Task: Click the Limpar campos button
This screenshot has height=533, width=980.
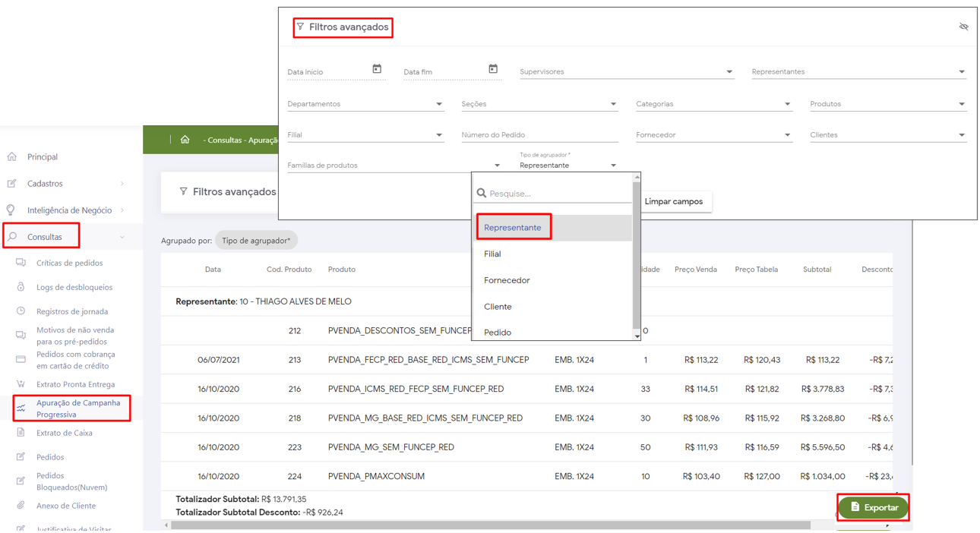Action: tap(673, 202)
